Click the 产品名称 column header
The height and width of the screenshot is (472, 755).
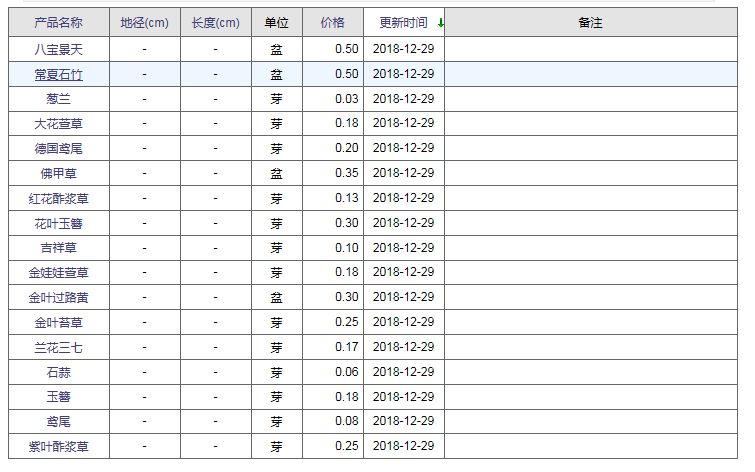click(58, 23)
